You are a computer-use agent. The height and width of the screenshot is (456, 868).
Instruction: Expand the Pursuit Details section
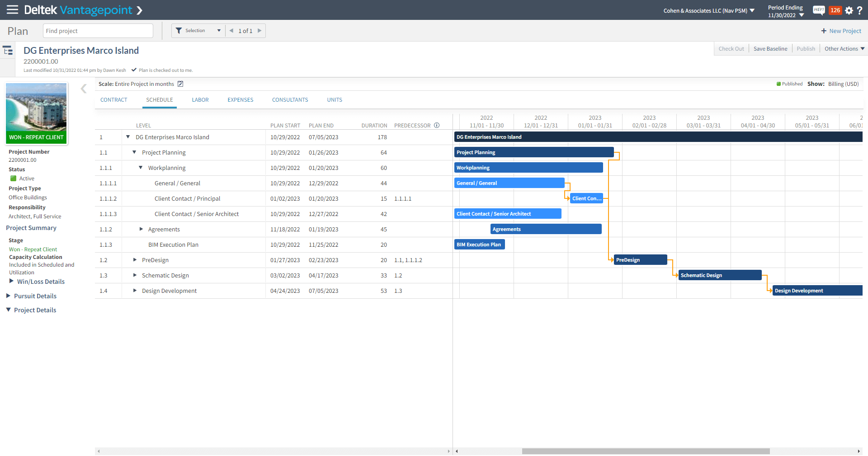[x=8, y=296]
